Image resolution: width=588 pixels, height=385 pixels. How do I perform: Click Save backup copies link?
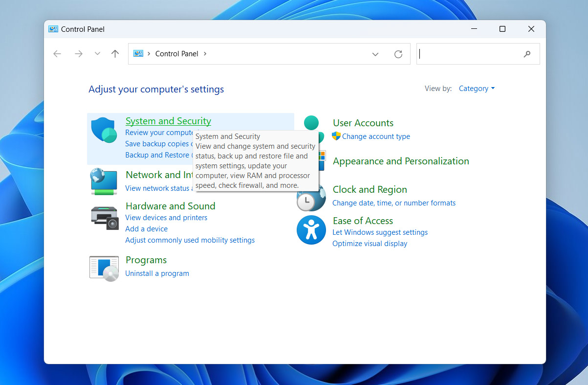(x=158, y=144)
